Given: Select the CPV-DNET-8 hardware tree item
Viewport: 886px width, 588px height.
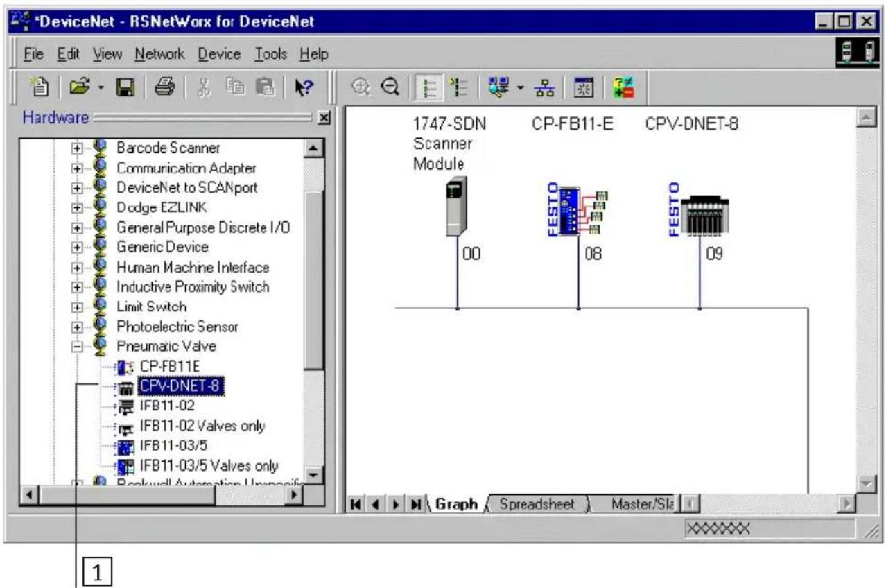Looking at the screenshot, I should (181, 385).
